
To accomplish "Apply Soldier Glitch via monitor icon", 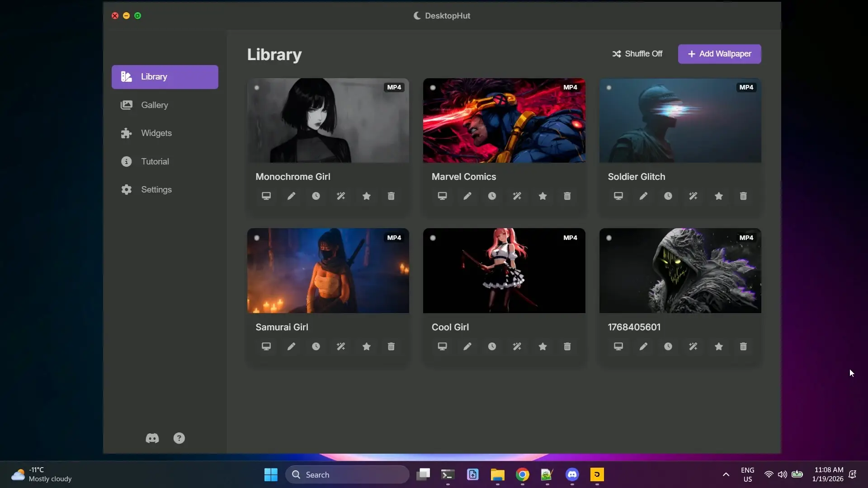I will (x=618, y=196).
